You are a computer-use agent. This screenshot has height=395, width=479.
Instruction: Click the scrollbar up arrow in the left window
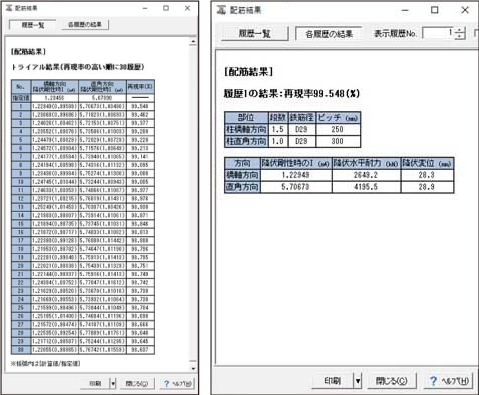[193, 42]
